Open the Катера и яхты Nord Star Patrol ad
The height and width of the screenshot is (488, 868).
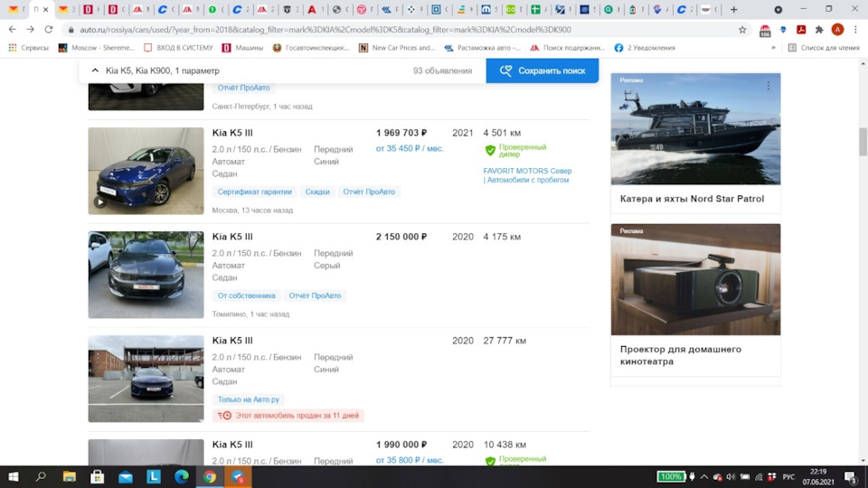tap(696, 144)
